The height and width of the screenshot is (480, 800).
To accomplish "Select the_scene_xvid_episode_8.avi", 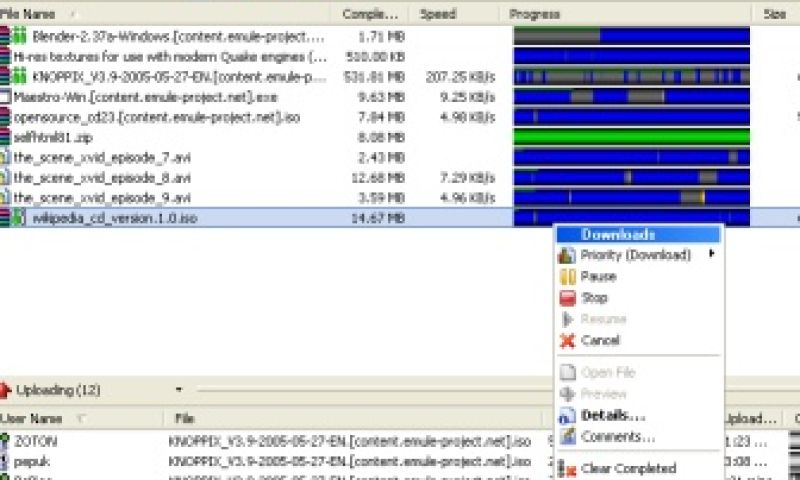I will [102, 178].
